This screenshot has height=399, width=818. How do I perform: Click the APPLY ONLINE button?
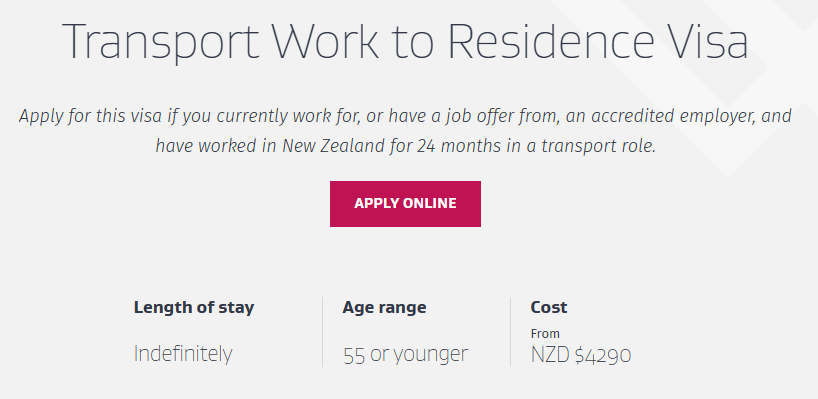coord(405,204)
